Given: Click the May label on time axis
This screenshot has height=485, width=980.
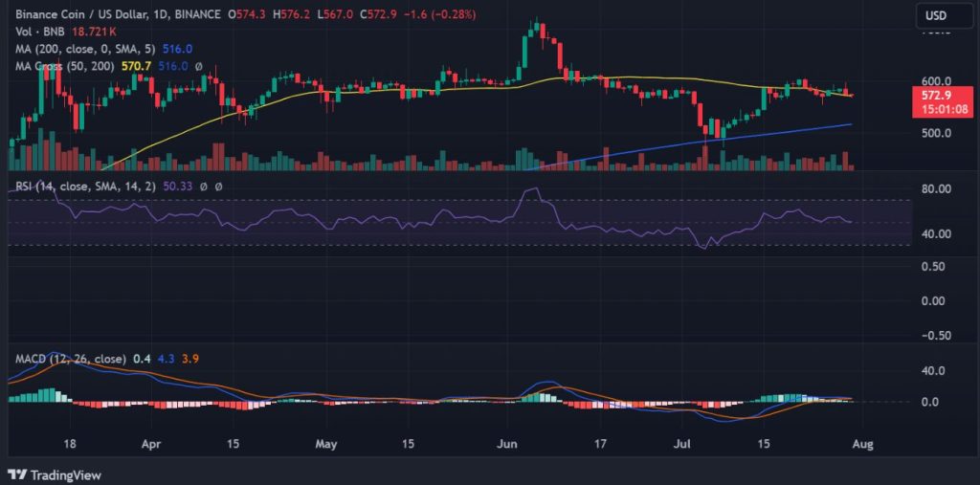Looking at the screenshot, I should tap(326, 445).
